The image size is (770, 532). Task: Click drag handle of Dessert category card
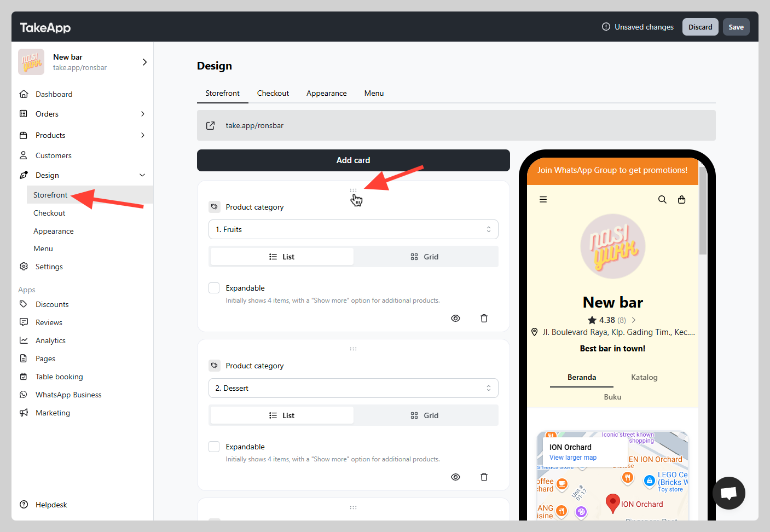tap(354, 349)
